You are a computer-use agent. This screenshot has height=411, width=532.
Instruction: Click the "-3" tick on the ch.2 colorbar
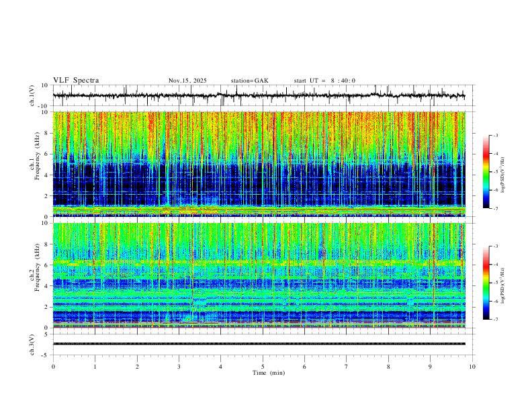[495, 246]
